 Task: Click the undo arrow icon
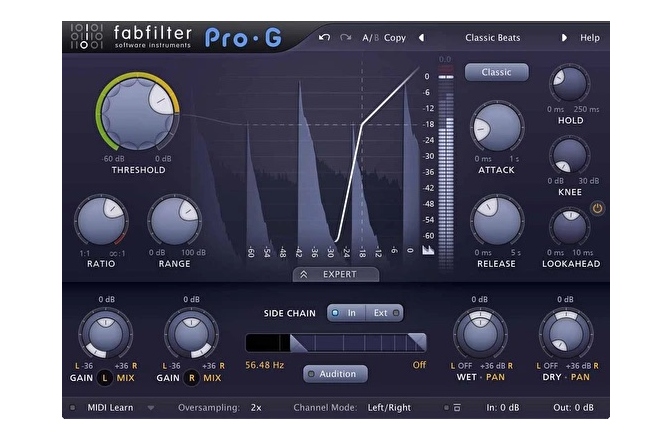[324, 38]
